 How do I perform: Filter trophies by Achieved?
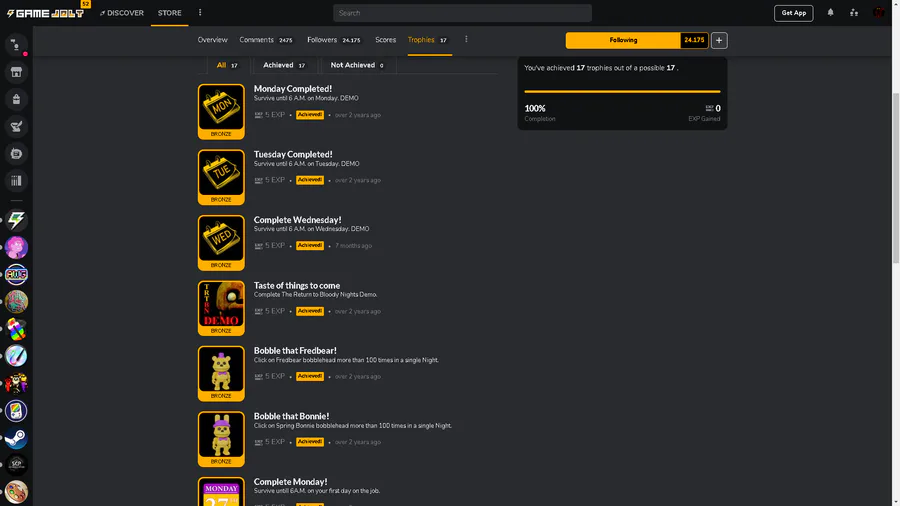coord(284,65)
